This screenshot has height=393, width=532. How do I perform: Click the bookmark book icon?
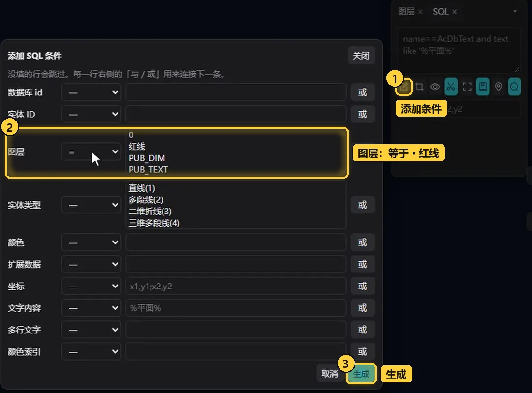[483, 87]
